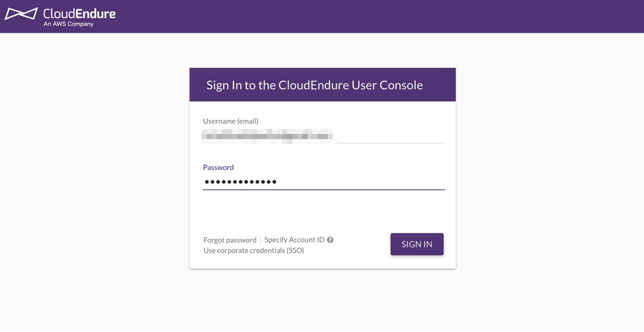Image resolution: width=644 pixels, height=332 pixels.
Task: Click the SIGN IN button
Action: tap(417, 244)
